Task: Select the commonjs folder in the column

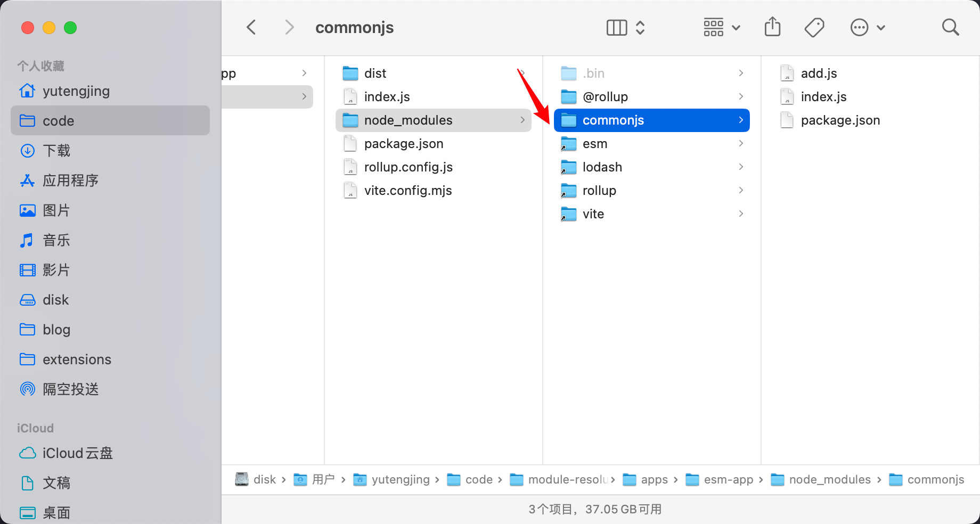Action: tap(613, 120)
